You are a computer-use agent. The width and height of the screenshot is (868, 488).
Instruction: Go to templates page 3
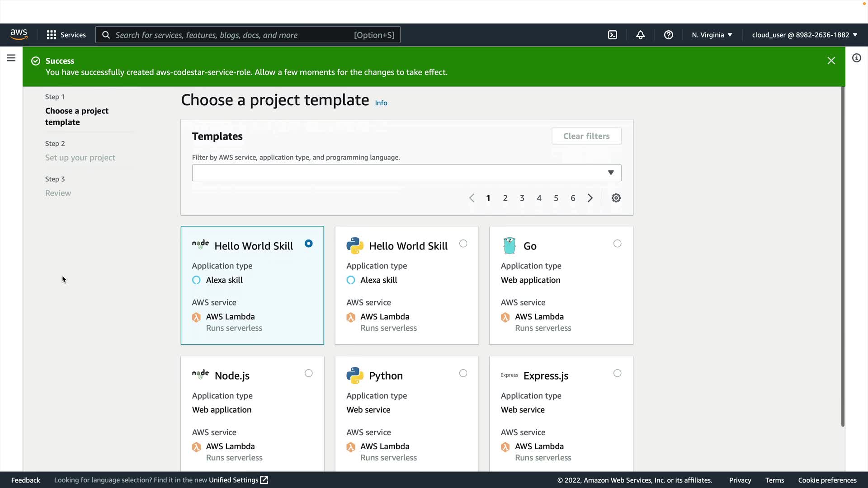[x=522, y=198]
